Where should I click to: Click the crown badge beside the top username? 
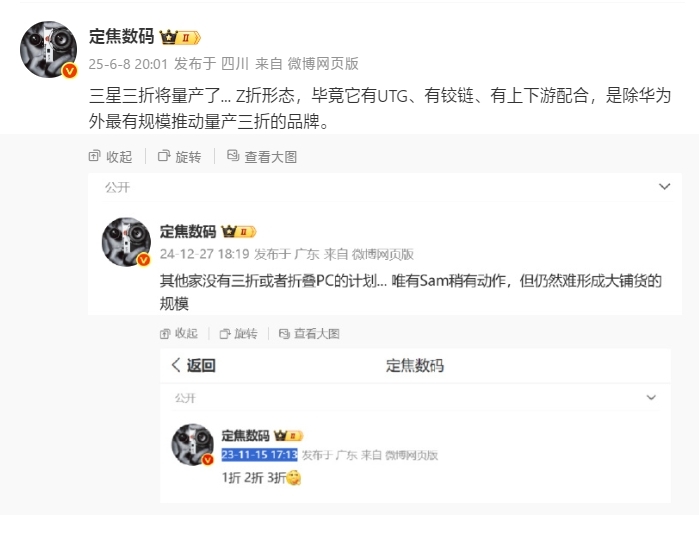pyautogui.click(x=180, y=38)
